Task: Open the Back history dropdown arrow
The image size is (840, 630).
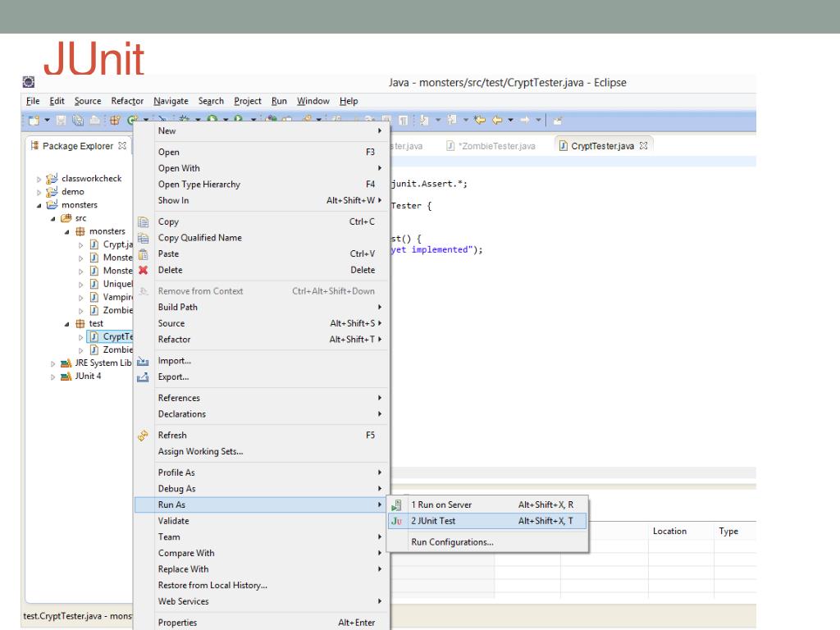Action: (x=510, y=120)
